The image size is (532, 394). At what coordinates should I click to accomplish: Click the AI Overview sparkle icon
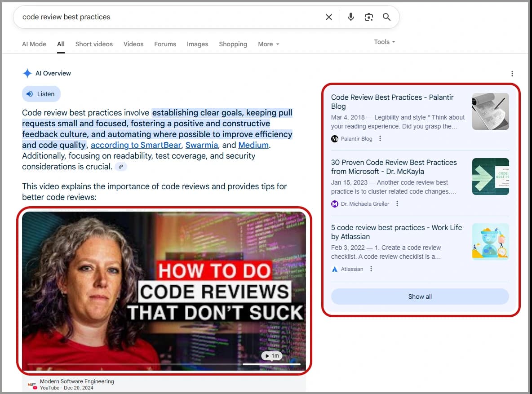[x=27, y=73]
